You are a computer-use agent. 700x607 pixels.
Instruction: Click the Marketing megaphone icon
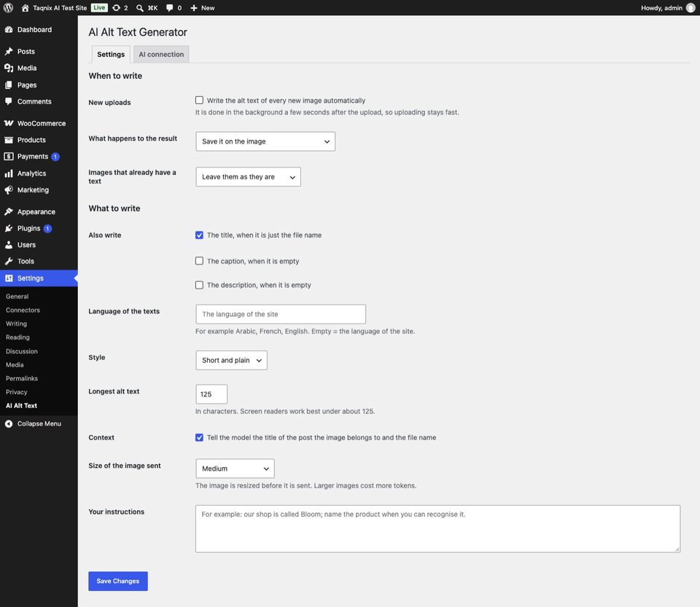(9, 189)
